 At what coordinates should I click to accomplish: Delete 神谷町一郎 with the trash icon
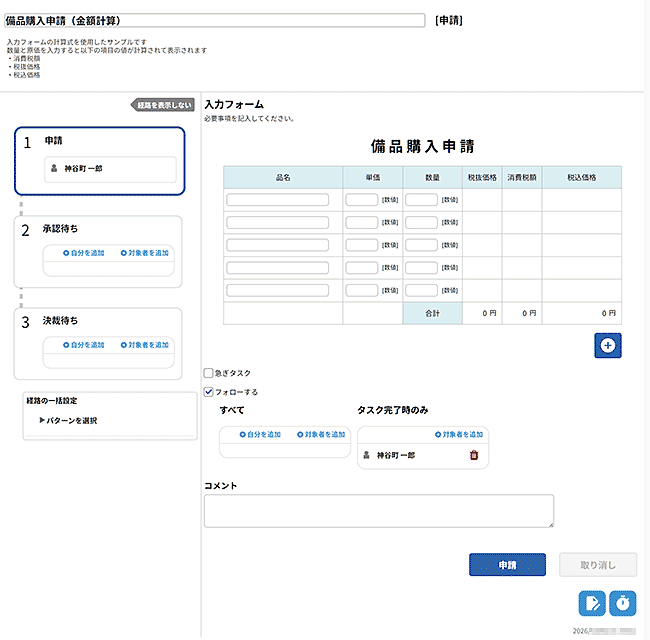coord(474,455)
